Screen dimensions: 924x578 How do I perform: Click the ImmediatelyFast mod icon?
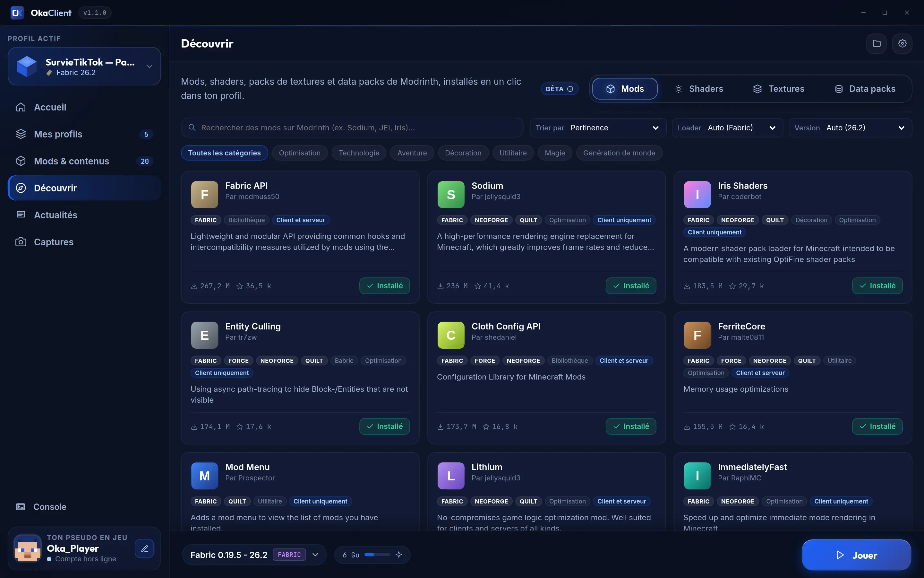pos(697,476)
